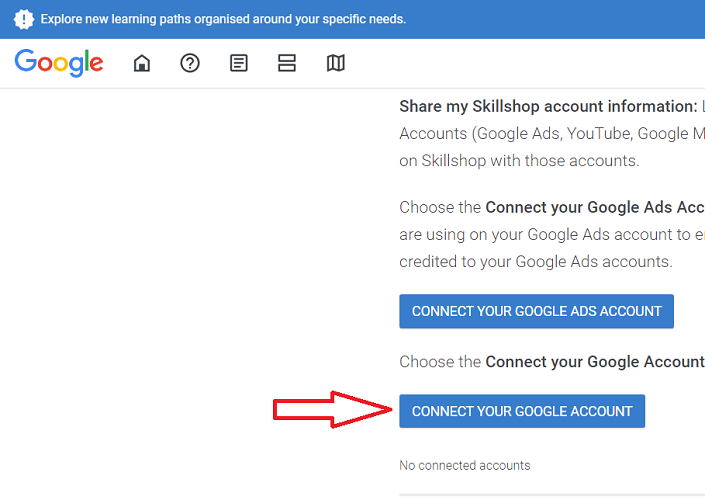This screenshot has width=705, height=500.
Task: Open the Google logo home link
Action: 59,63
